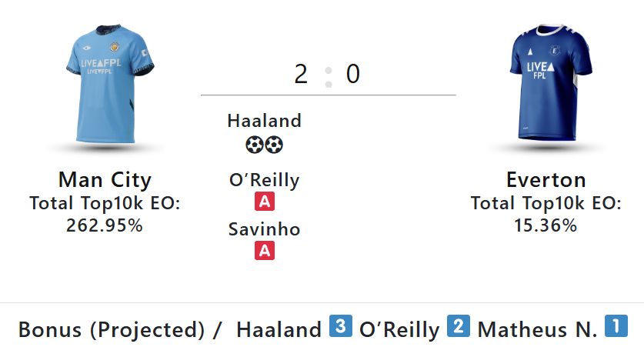Click Haaland's goal balls icon

(265, 144)
